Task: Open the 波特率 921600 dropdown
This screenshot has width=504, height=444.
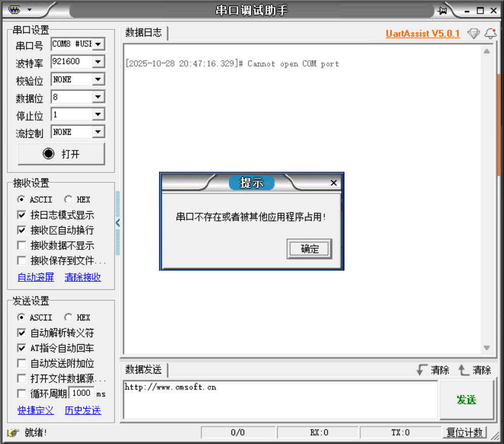Action: click(98, 61)
